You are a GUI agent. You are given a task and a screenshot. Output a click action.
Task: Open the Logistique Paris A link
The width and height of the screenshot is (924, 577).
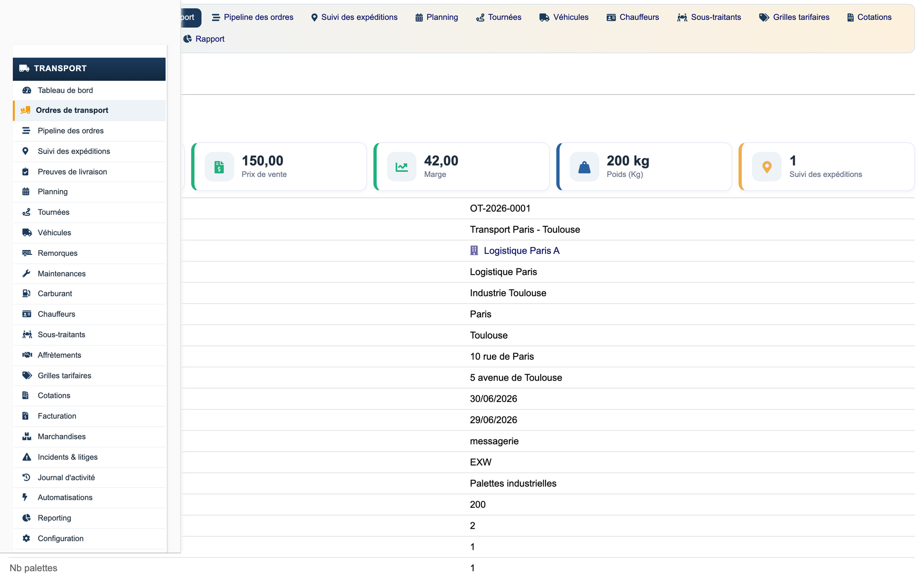[x=521, y=251]
